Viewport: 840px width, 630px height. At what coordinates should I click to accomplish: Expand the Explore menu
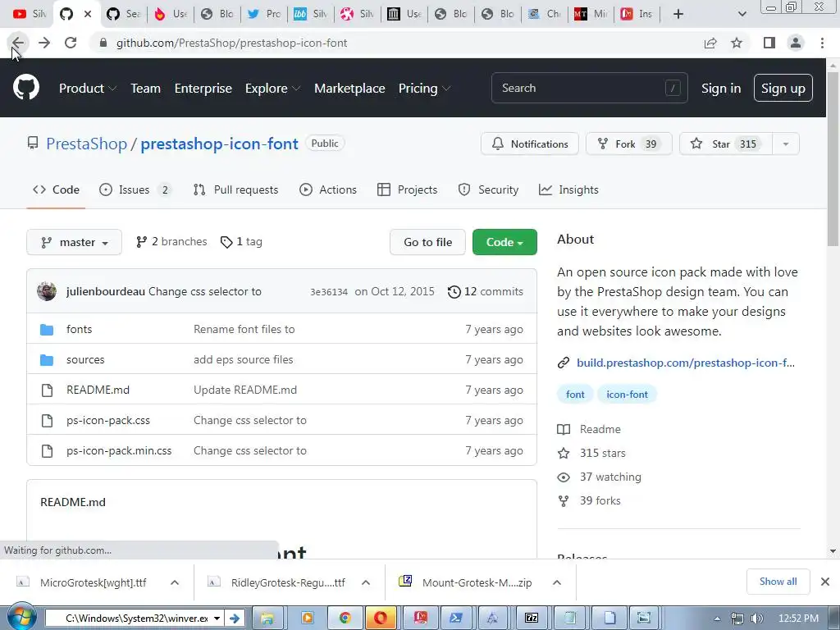[272, 89]
